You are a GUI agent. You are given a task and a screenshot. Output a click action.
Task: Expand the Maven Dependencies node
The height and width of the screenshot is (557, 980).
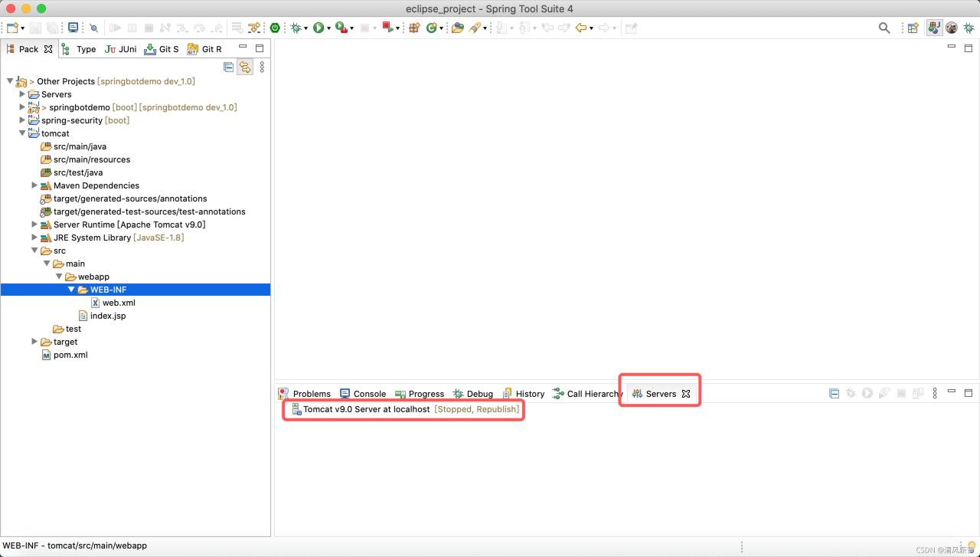click(x=34, y=185)
